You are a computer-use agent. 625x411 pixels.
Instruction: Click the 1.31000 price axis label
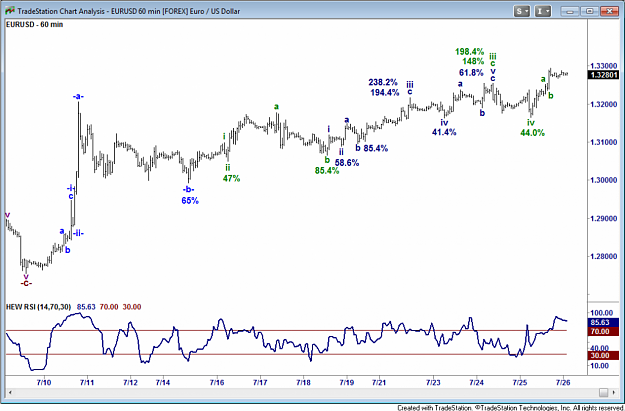coord(603,142)
